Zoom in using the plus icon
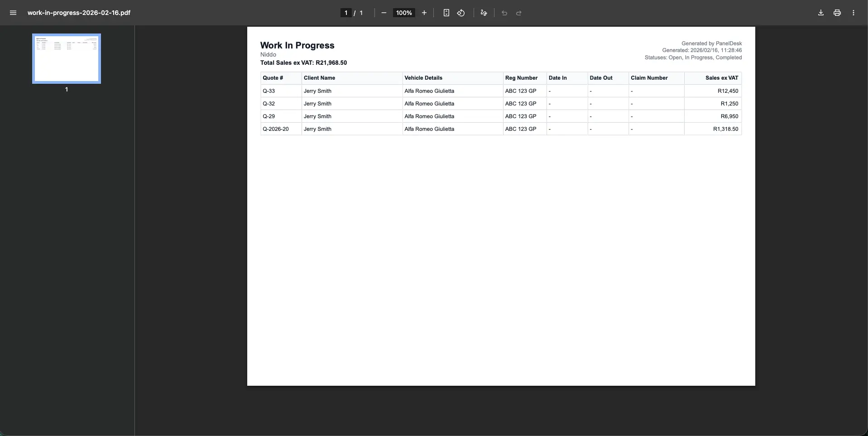The image size is (868, 436). point(424,13)
